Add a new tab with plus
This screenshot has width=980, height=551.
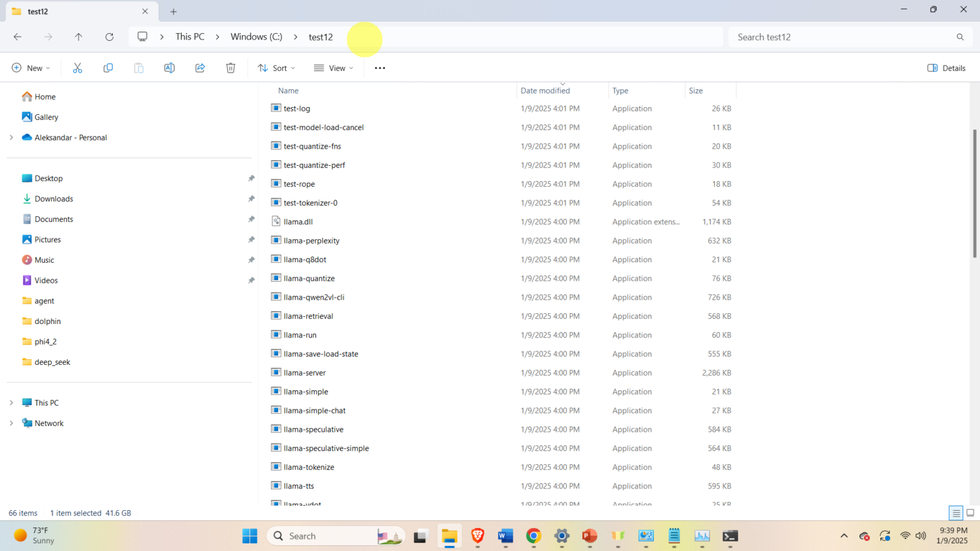[174, 11]
